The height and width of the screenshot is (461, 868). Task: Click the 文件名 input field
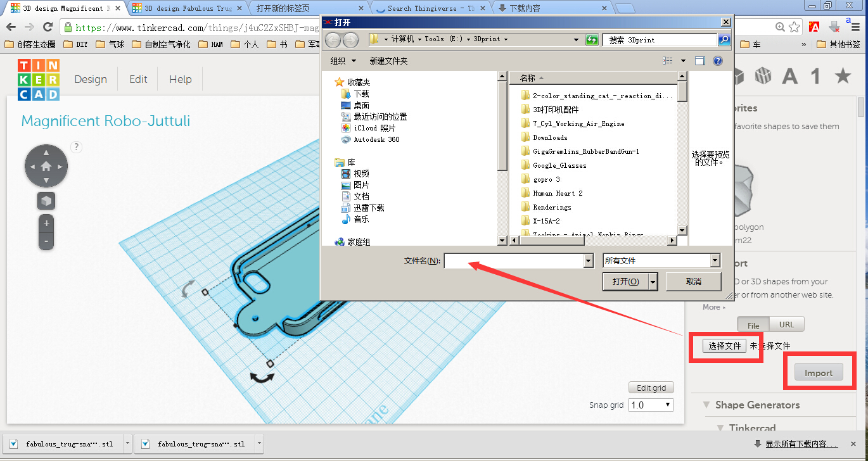point(514,260)
